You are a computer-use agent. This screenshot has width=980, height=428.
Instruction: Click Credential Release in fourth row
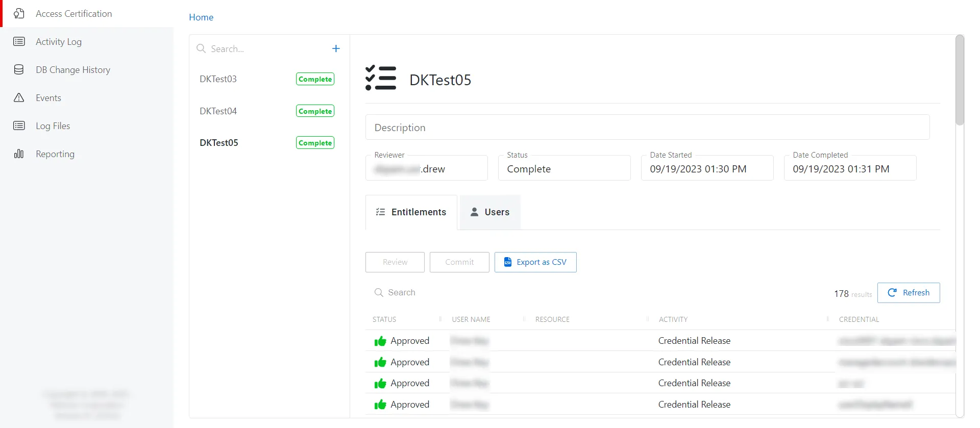point(694,405)
